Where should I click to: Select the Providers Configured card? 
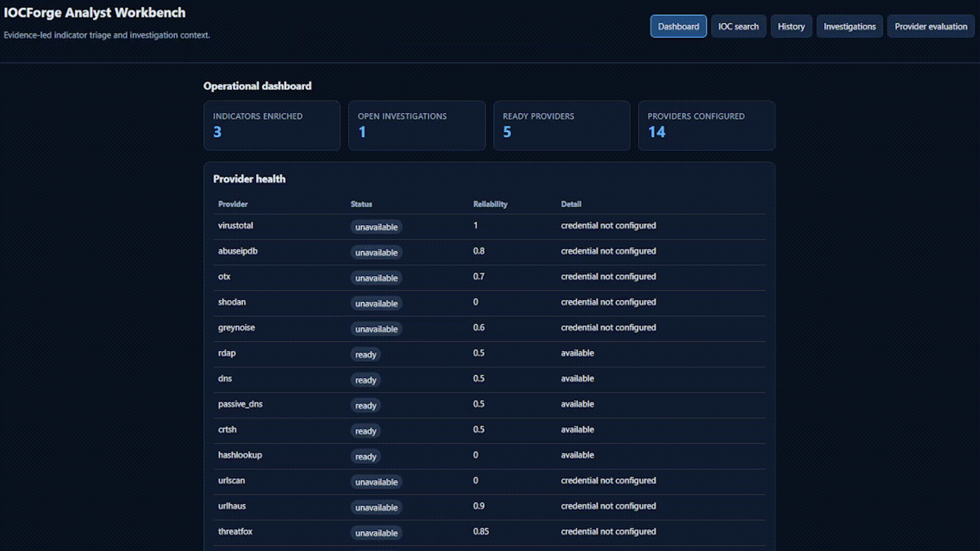(x=707, y=126)
